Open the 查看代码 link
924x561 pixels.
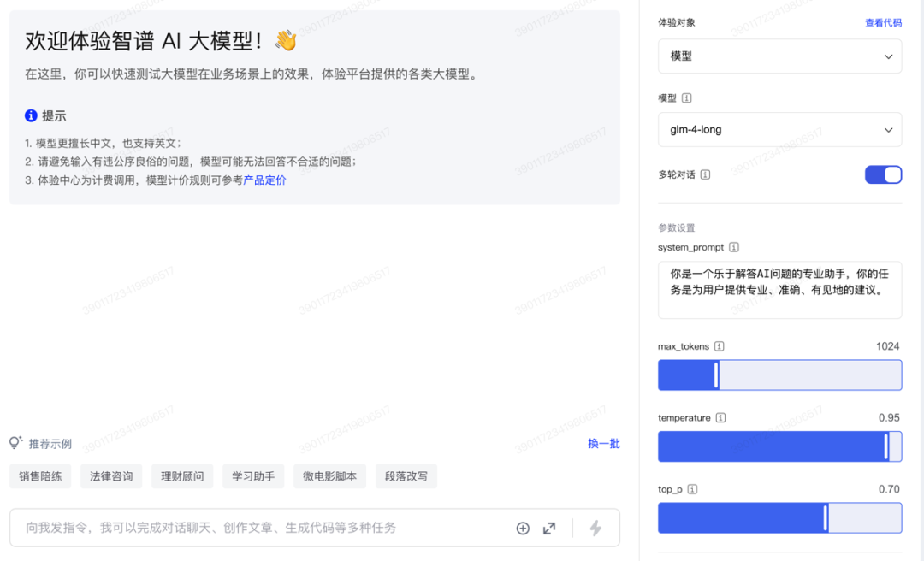pos(883,23)
